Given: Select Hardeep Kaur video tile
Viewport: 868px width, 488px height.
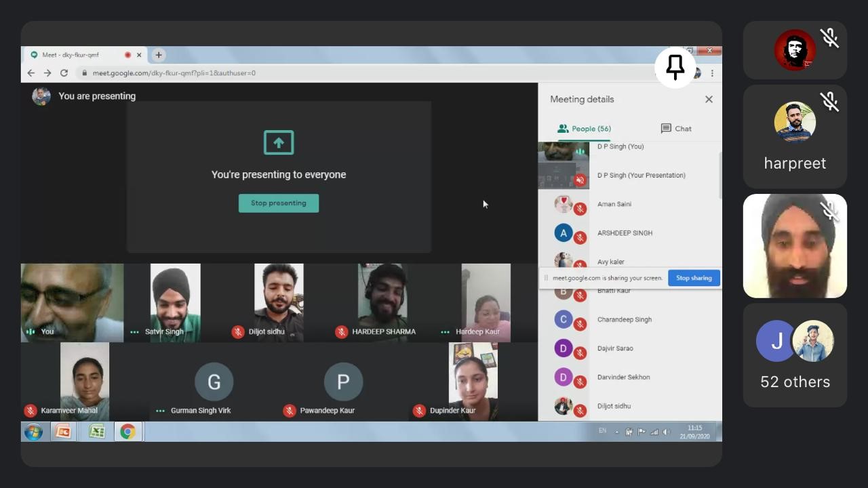Looking at the screenshot, I should [486, 303].
